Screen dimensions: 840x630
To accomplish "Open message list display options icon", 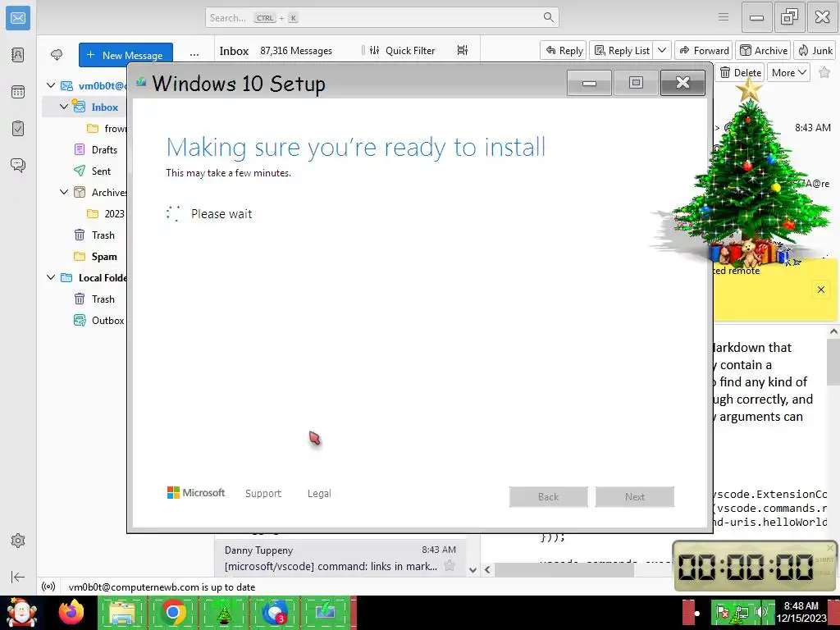I will pos(463,50).
